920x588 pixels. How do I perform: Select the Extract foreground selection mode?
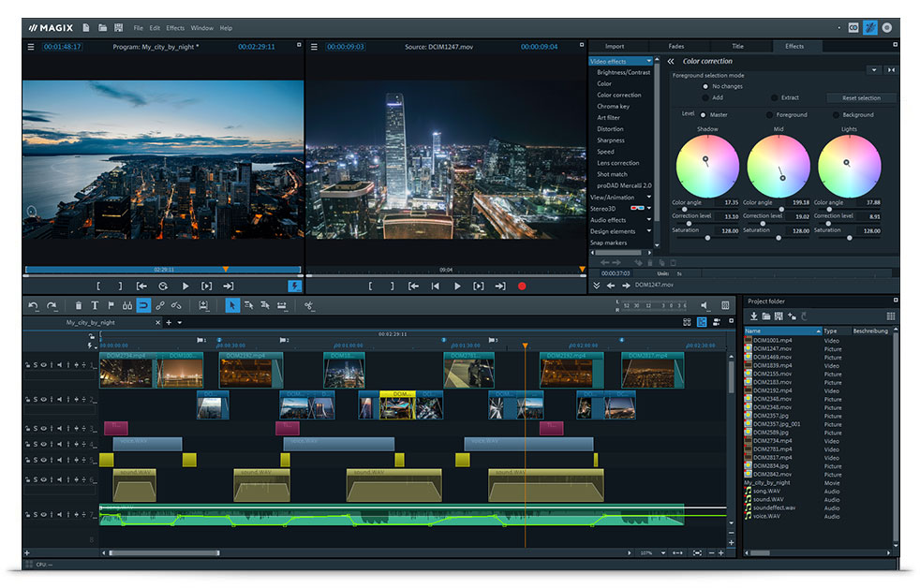[774, 98]
